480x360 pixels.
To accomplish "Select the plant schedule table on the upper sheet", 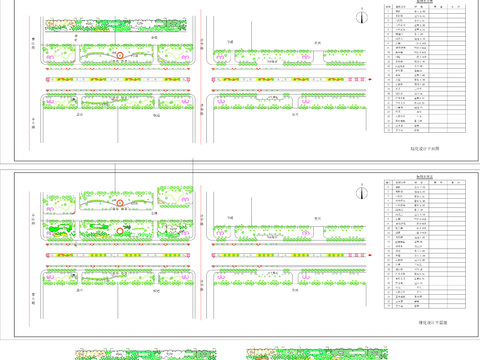I will coord(425,68).
